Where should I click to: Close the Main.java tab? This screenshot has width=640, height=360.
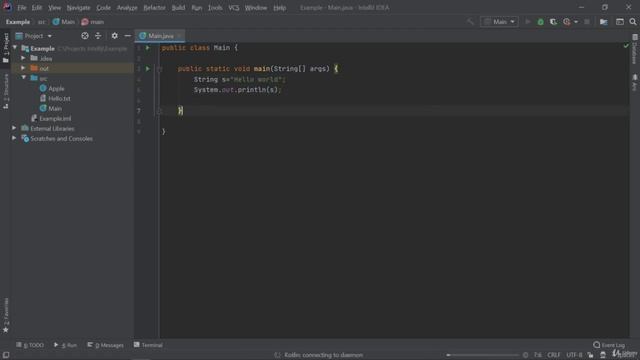coord(180,36)
